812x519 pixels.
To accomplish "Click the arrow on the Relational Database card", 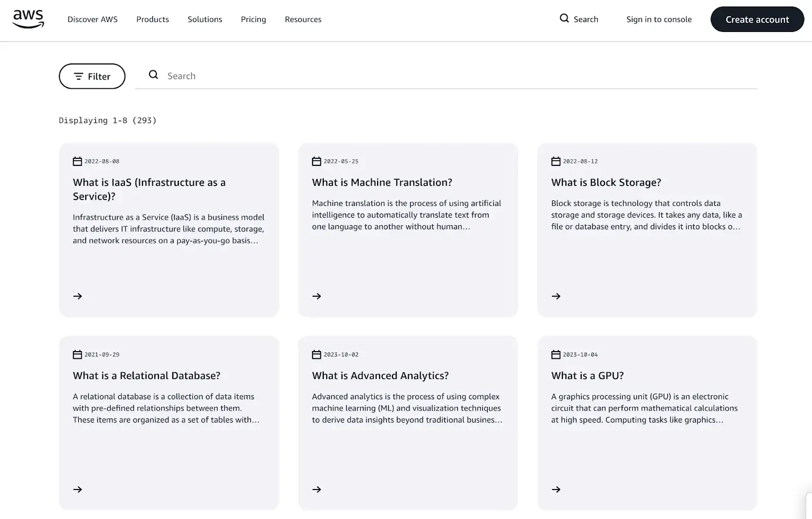I will click(78, 490).
